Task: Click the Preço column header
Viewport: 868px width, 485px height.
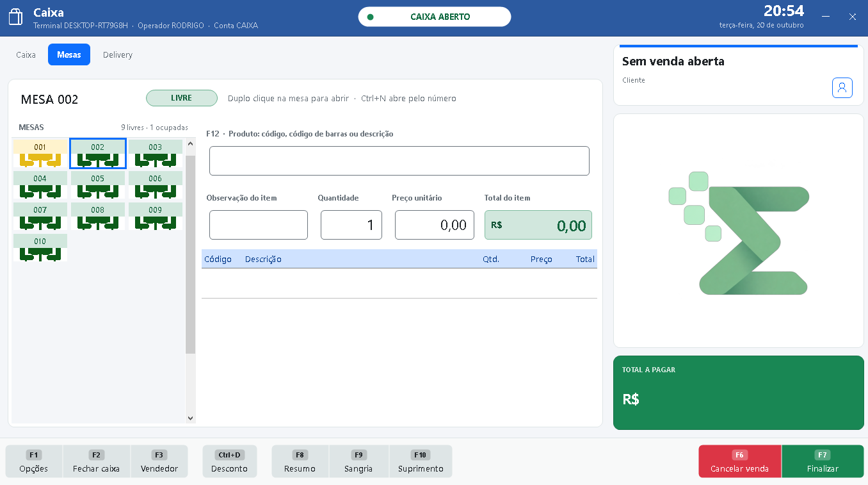Action: [x=542, y=259]
